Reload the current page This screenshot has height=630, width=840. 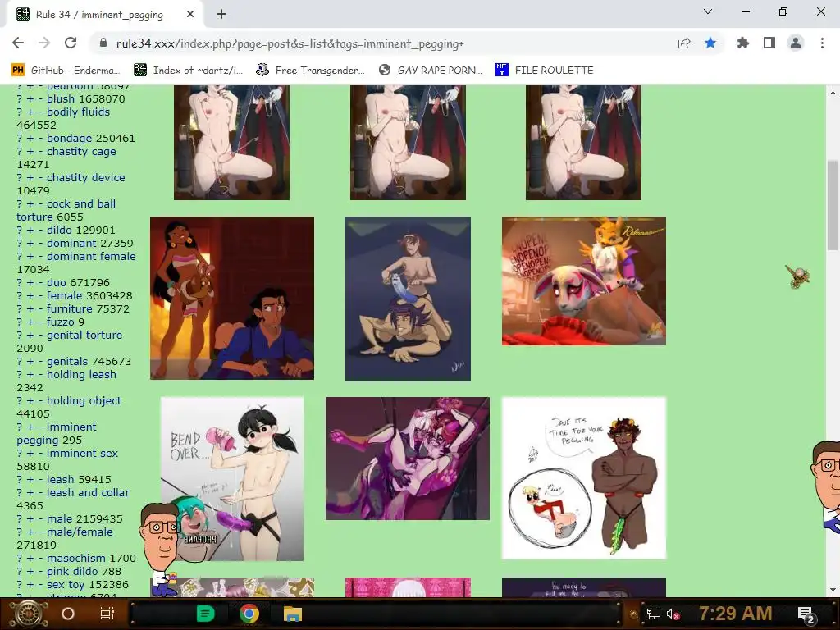coord(71,43)
